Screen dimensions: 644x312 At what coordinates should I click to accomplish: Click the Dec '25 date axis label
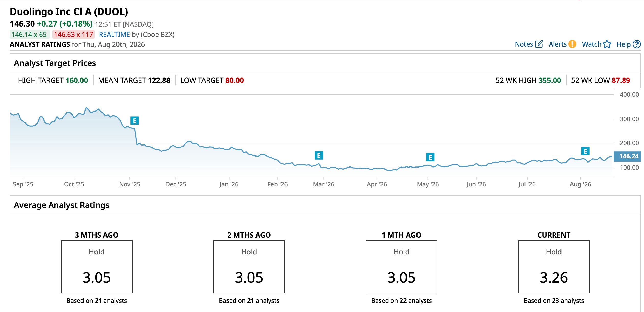(x=176, y=184)
